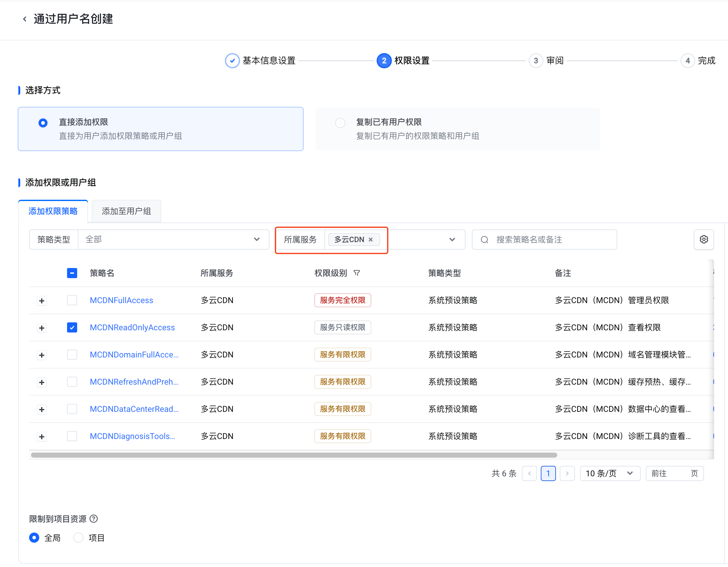Click the back arrow beside 通过用户名创建
This screenshot has width=728, height=567.
click(25, 19)
